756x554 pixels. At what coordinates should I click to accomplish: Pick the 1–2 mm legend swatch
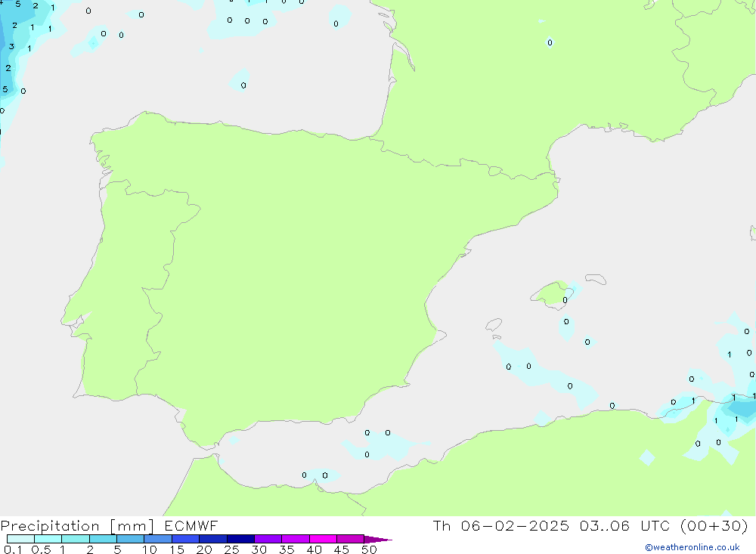coord(75,539)
